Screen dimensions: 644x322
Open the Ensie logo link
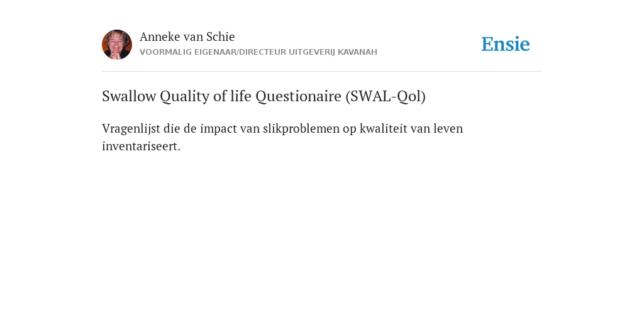(x=506, y=44)
